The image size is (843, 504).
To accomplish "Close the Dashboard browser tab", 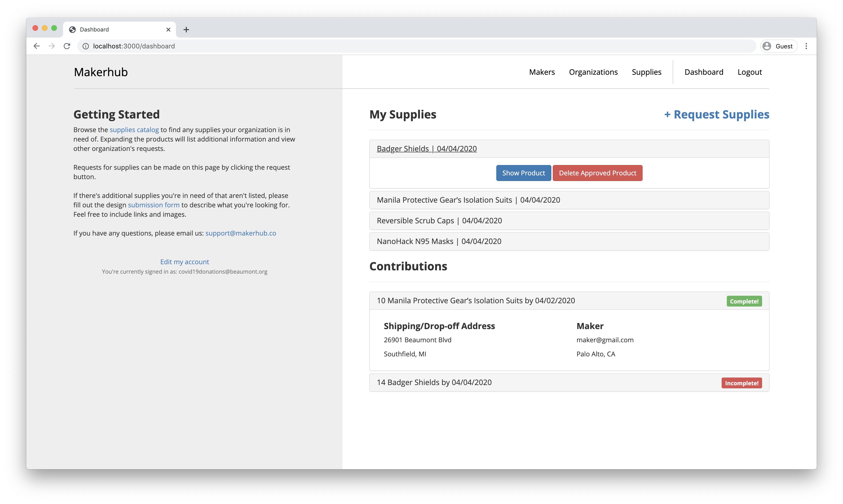I will pos(168,30).
